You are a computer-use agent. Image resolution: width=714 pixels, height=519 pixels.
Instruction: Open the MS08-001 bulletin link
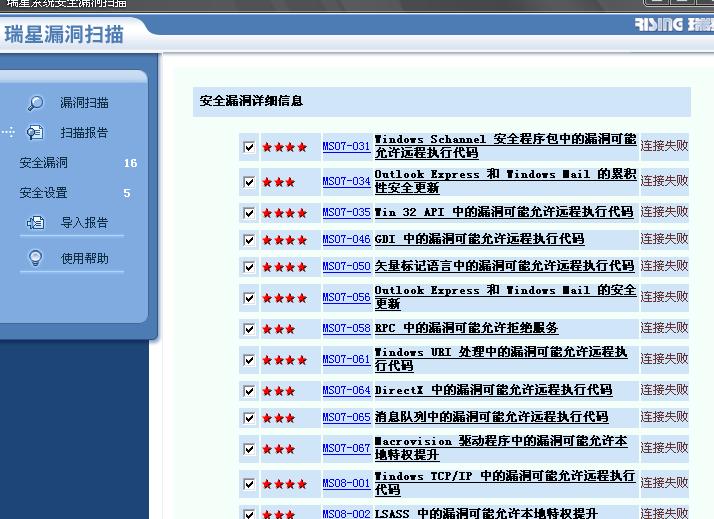pyautogui.click(x=346, y=483)
